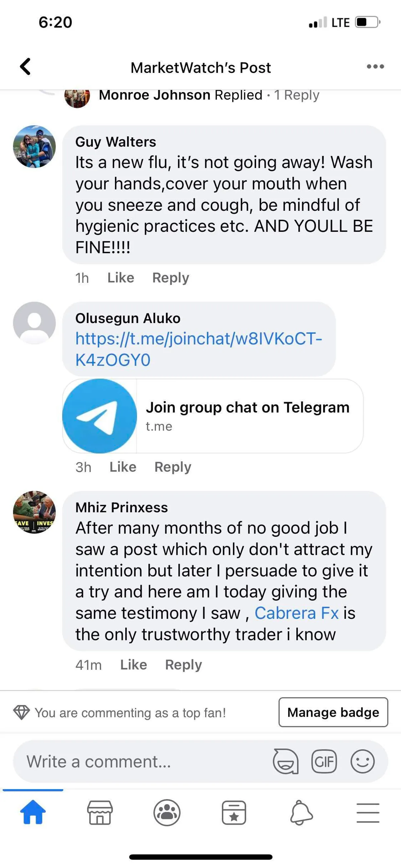This screenshot has width=401, height=868.
Task: Open the Marketplace tab
Action: [x=100, y=812]
